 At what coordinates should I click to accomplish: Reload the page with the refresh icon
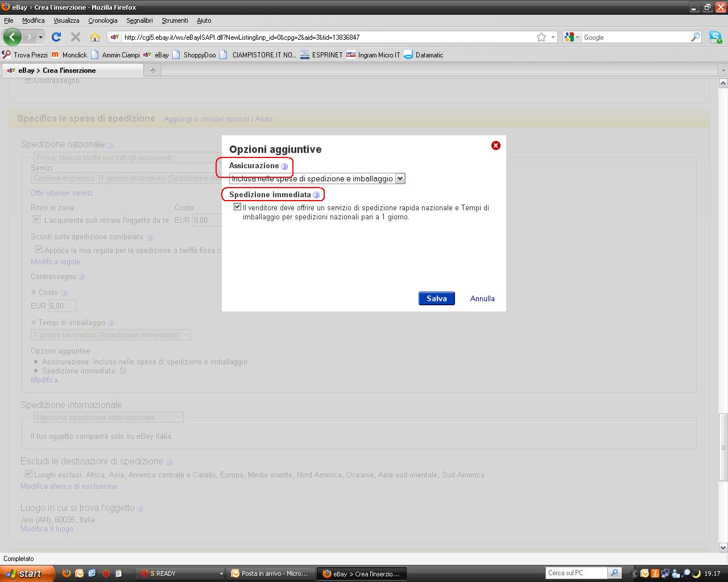point(56,37)
